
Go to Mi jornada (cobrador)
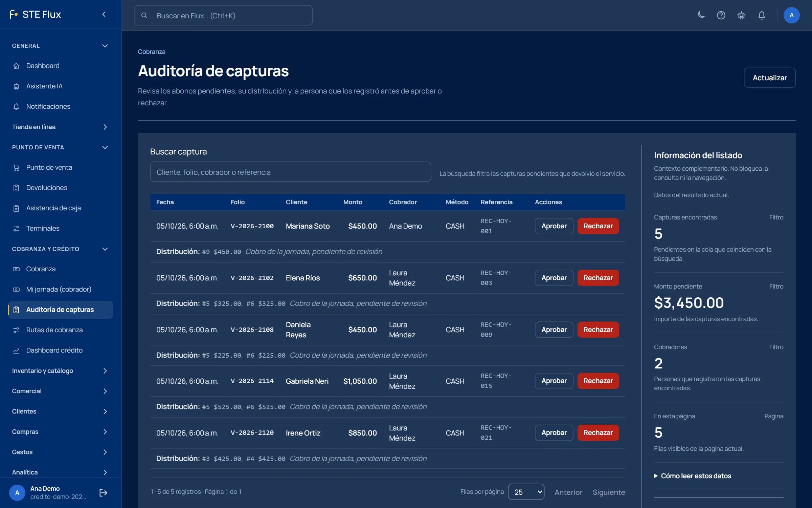tap(61, 289)
